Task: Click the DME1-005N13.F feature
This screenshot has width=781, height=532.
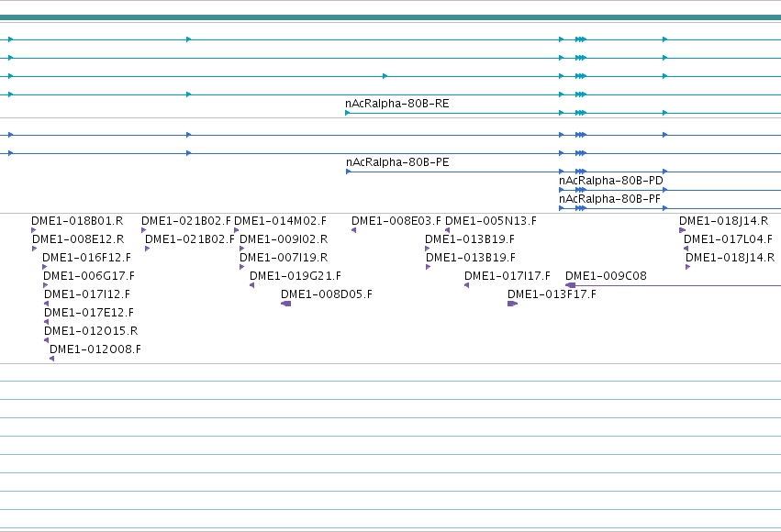Action: coord(491,221)
